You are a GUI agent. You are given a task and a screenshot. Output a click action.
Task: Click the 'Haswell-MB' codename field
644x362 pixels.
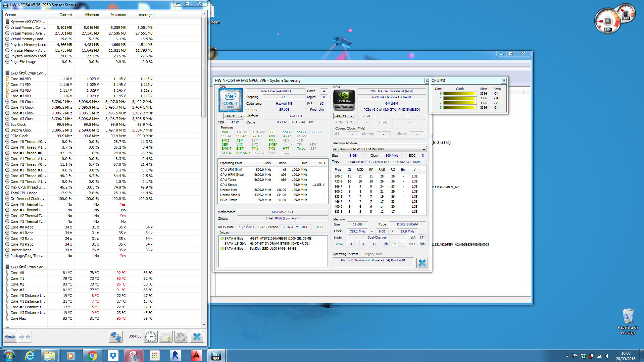coord(284,104)
